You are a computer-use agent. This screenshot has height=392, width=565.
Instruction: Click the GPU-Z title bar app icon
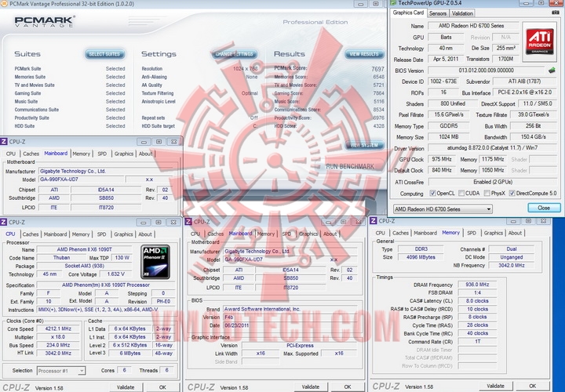pyautogui.click(x=393, y=3)
